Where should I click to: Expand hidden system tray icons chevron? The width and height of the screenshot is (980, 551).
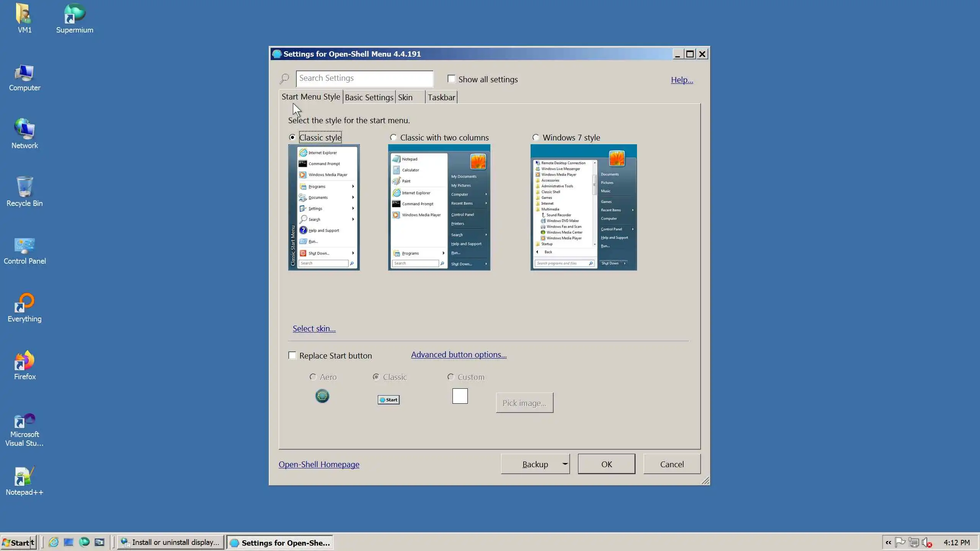(889, 542)
